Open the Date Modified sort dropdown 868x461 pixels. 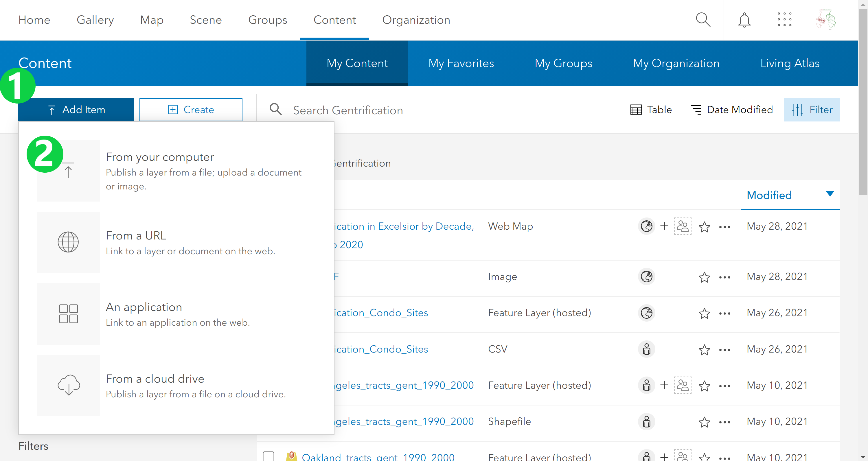point(731,110)
